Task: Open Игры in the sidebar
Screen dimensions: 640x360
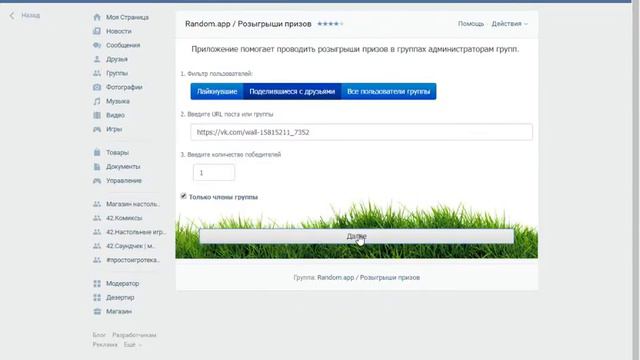Action: [114, 129]
